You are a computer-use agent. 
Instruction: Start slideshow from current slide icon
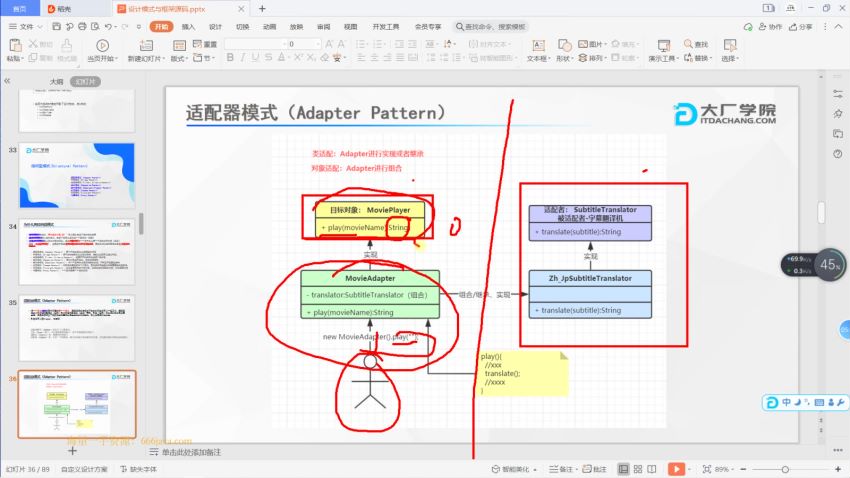(x=102, y=46)
